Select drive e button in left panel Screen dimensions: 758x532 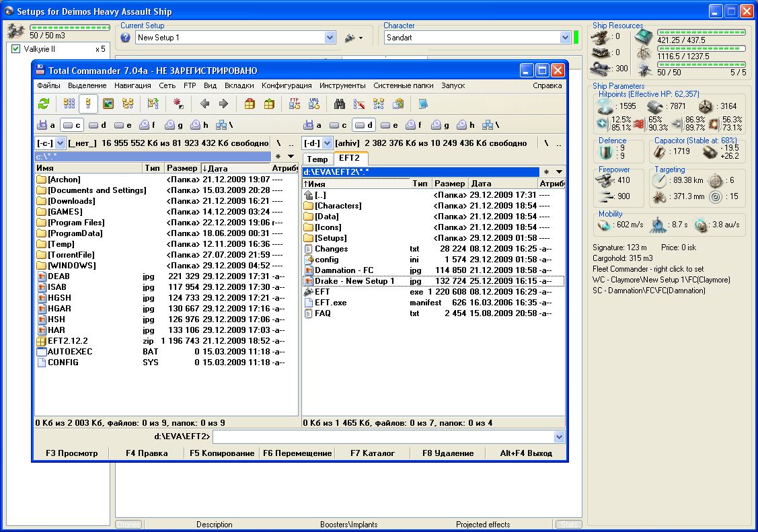123,125
